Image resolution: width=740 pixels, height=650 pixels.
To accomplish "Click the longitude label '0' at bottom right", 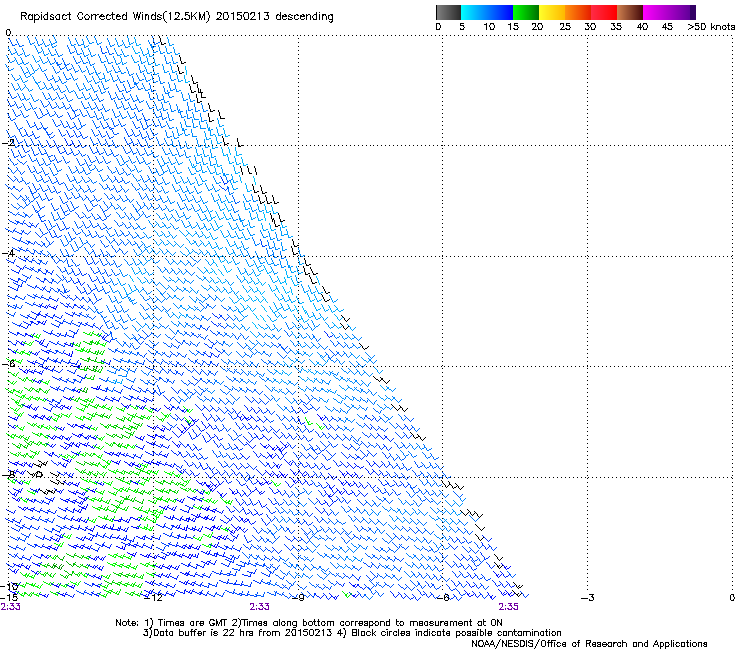I will [x=732, y=598].
